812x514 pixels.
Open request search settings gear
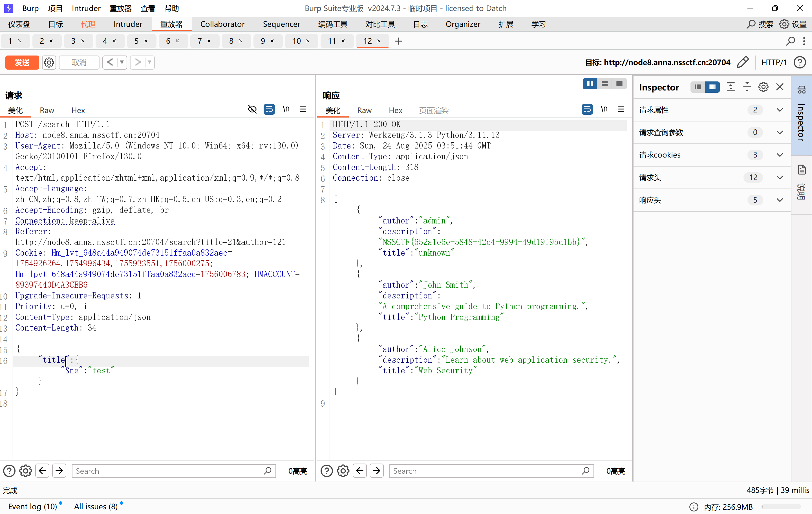[x=26, y=471]
